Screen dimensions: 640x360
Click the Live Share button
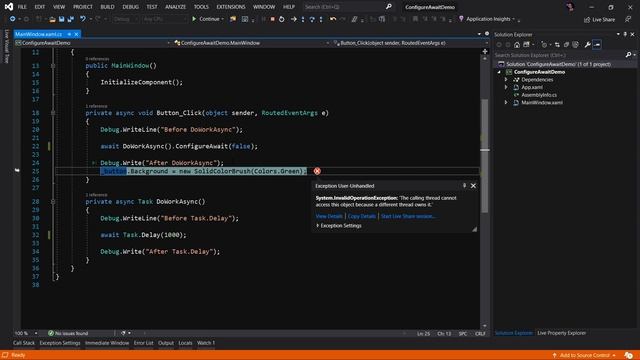[x=599, y=20]
